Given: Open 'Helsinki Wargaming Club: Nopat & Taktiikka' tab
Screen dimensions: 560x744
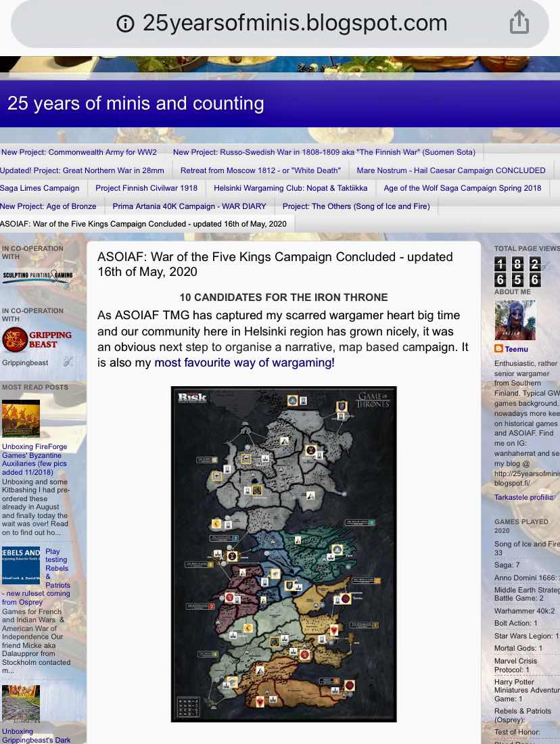Looking at the screenshot, I should [290, 188].
